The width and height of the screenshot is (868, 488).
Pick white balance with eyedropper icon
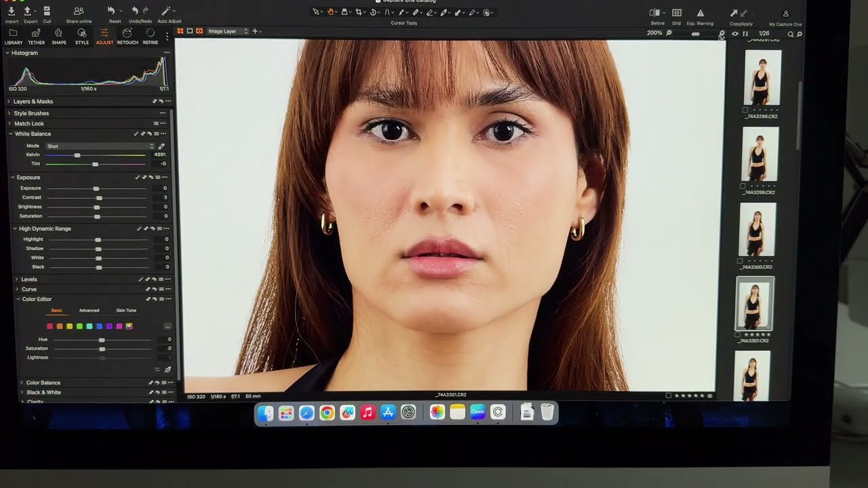point(161,146)
